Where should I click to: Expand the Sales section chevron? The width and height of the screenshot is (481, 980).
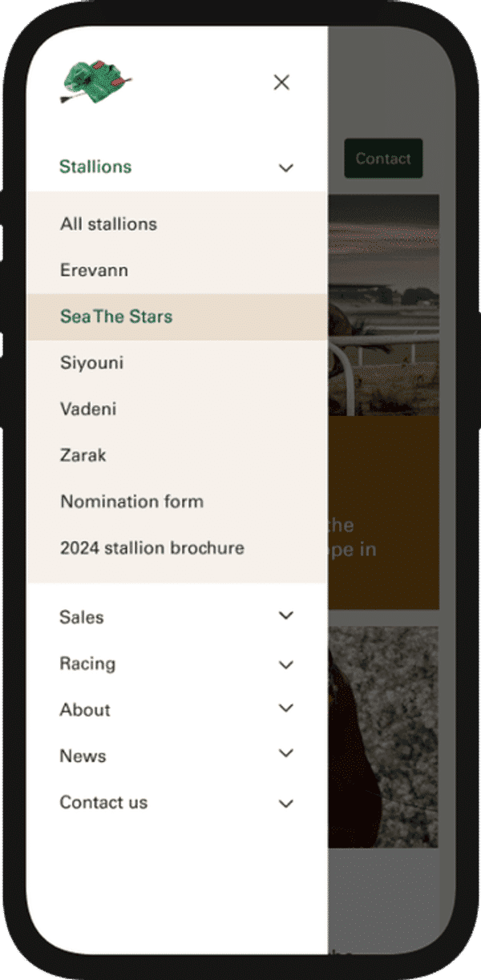pos(285,615)
